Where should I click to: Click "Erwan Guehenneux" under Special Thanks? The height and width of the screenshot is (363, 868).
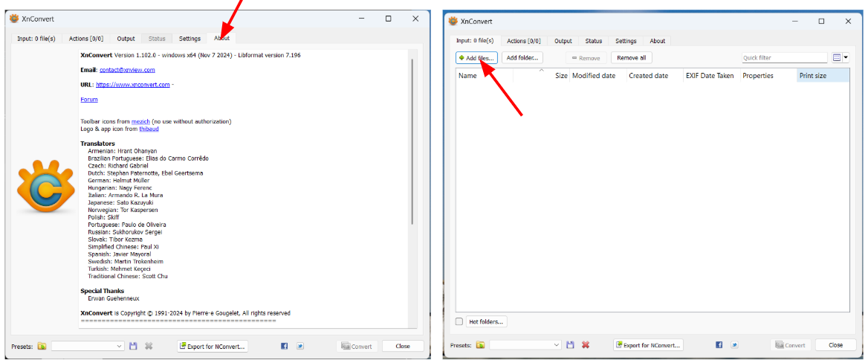pyautogui.click(x=114, y=298)
